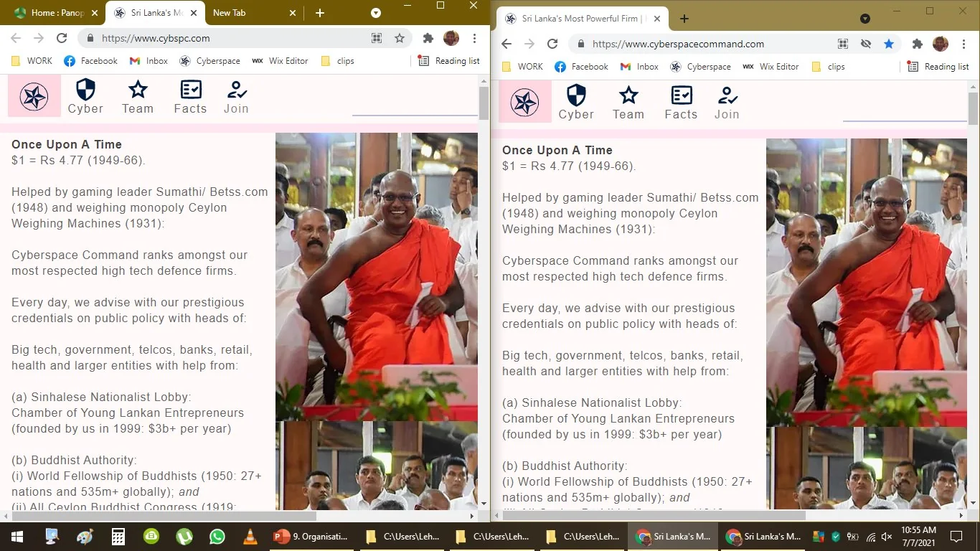Open Extensions puzzle icon in left Chrome window
This screenshot has width=980, height=551.
pyautogui.click(x=428, y=39)
